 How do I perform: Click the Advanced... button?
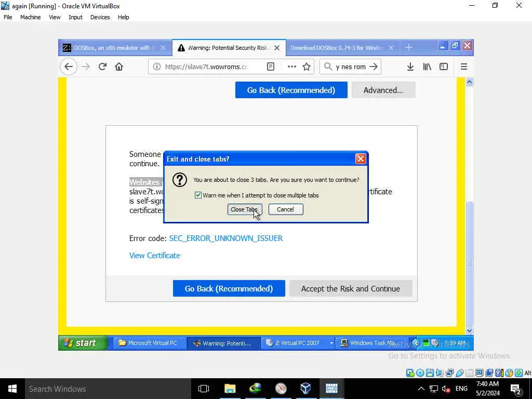tap(383, 90)
